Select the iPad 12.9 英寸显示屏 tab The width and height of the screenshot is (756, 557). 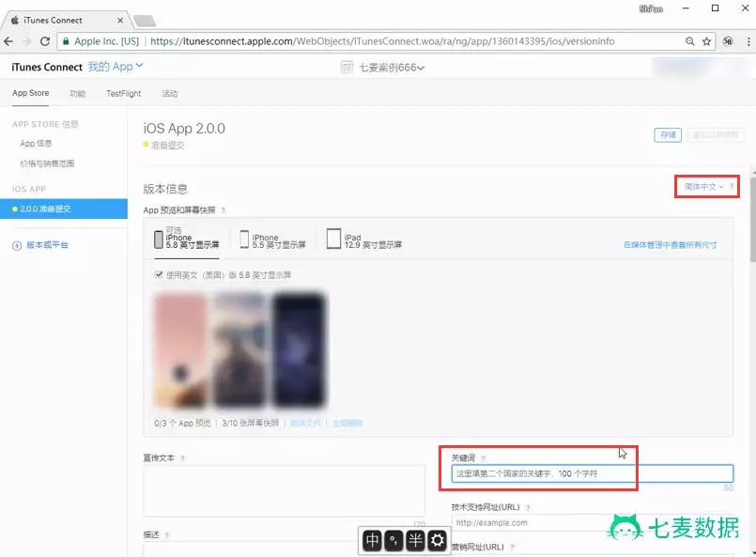(363, 240)
